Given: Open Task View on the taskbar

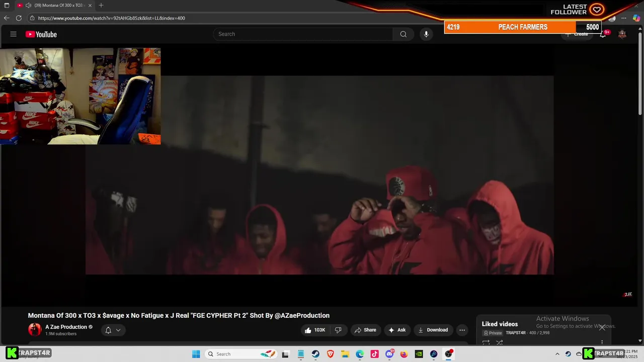Looking at the screenshot, I should coord(286,354).
